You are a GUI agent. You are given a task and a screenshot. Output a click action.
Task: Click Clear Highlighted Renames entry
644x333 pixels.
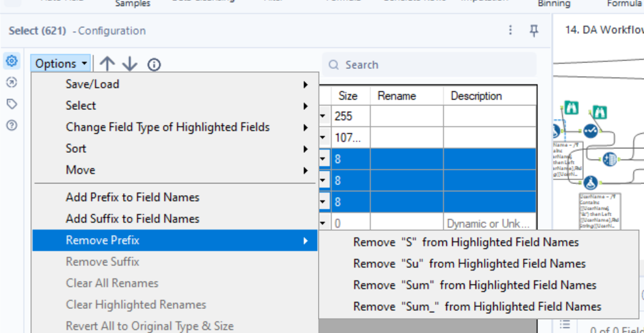point(175,304)
